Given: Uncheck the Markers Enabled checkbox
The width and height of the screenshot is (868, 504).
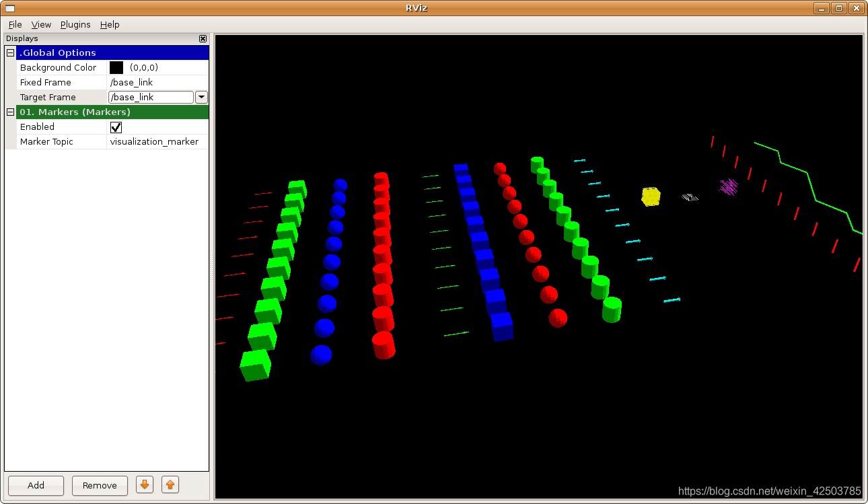Looking at the screenshot, I should (x=116, y=127).
